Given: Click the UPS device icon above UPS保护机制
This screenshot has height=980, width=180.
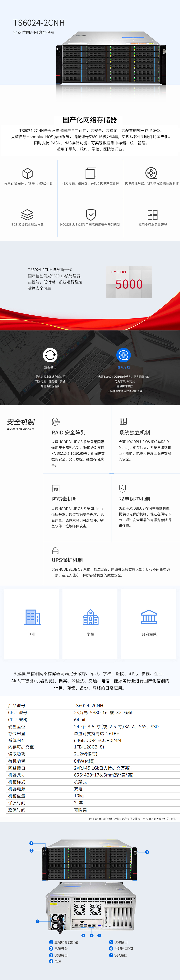Looking at the screenshot, I should 55,551.
